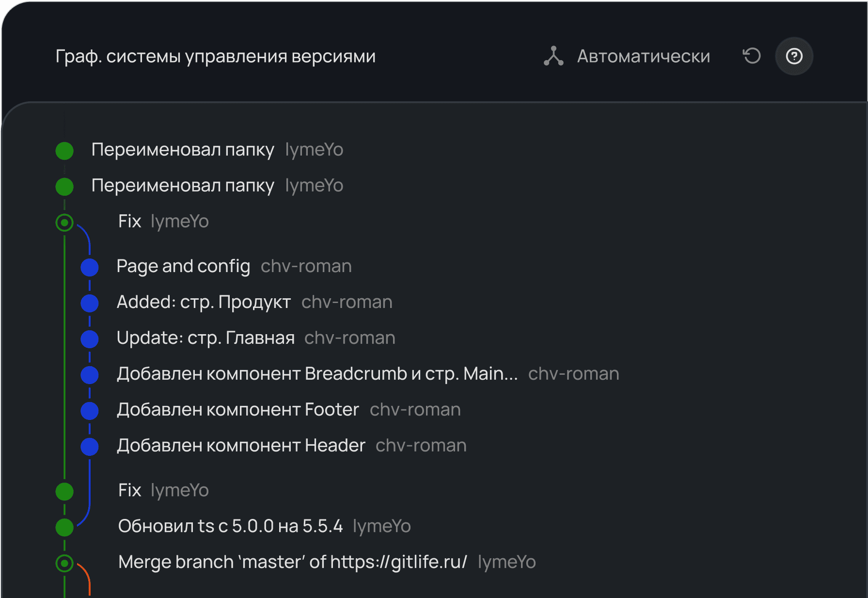The width and height of the screenshot is (868, 598).
Task: Click the branch layout icon
Action: click(553, 56)
